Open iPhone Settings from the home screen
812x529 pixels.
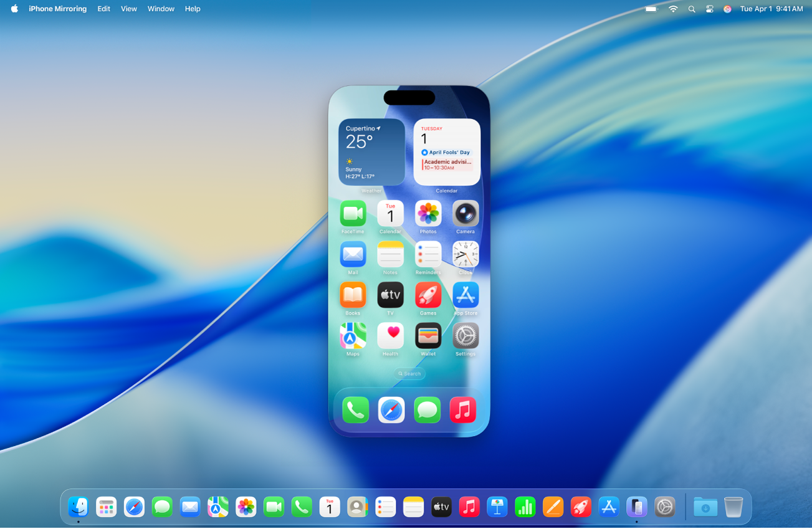tap(465, 336)
